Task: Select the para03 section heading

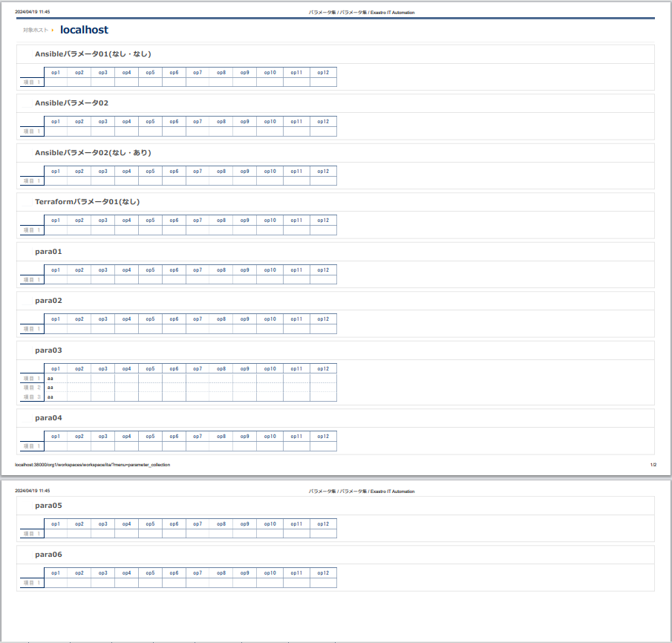Action: pos(48,350)
